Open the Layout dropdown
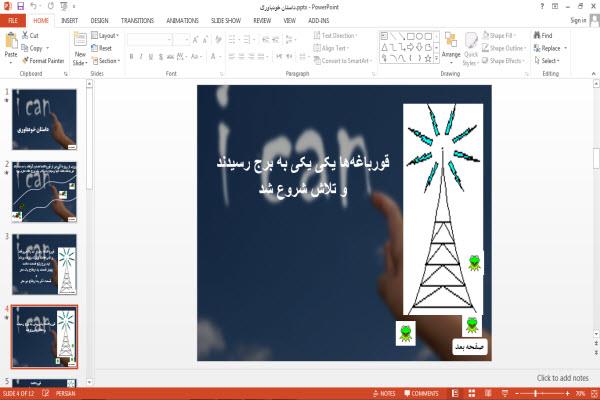This screenshot has width=600, height=400. pos(105,36)
